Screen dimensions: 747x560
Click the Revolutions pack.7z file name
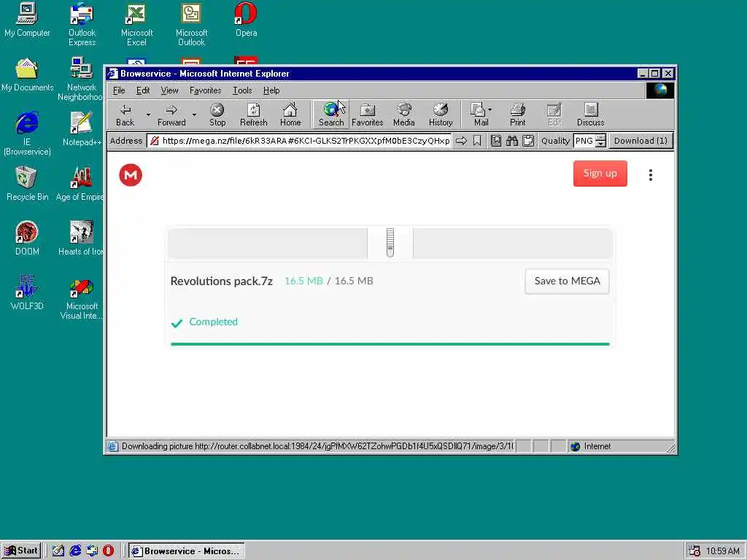pyautogui.click(x=222, y=281)
